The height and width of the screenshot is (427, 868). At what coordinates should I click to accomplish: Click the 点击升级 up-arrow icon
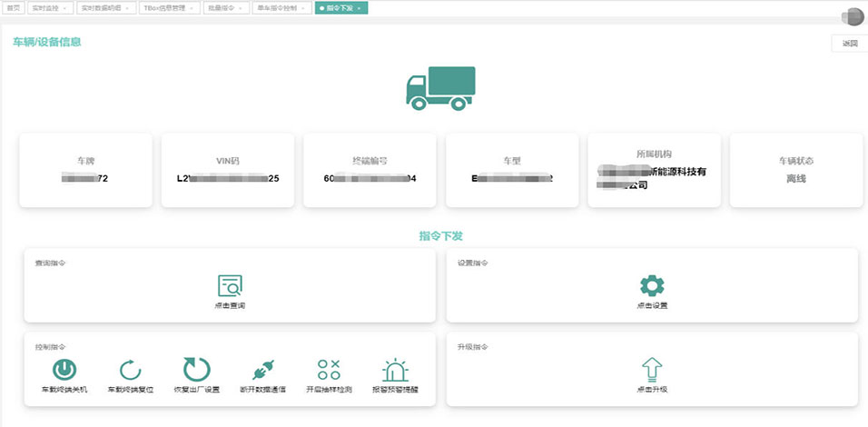pyautogui.click(x=652, y=370)
